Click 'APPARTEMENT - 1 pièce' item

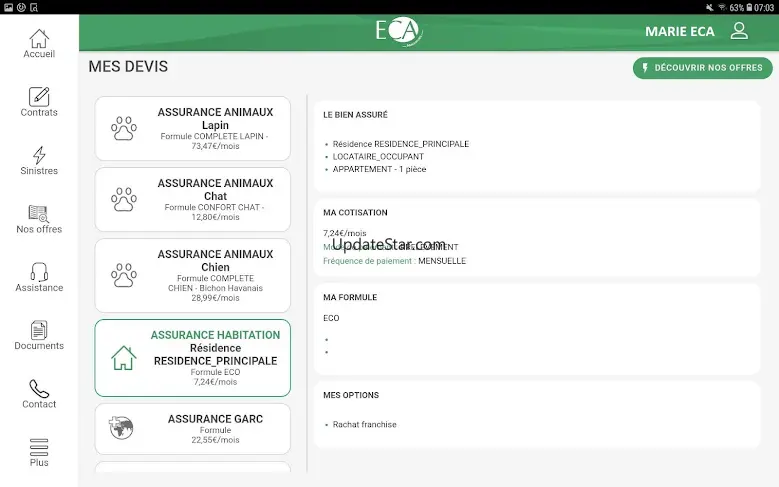(379, 169)
